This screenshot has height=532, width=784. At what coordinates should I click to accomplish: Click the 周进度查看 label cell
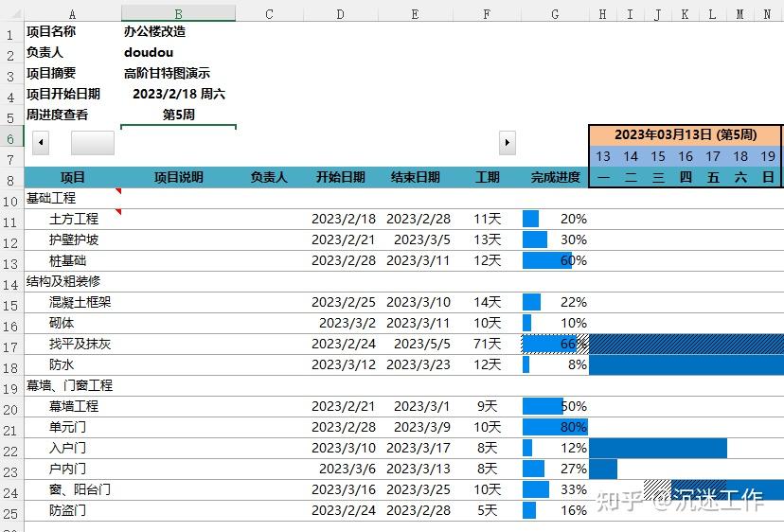(73, 115)
